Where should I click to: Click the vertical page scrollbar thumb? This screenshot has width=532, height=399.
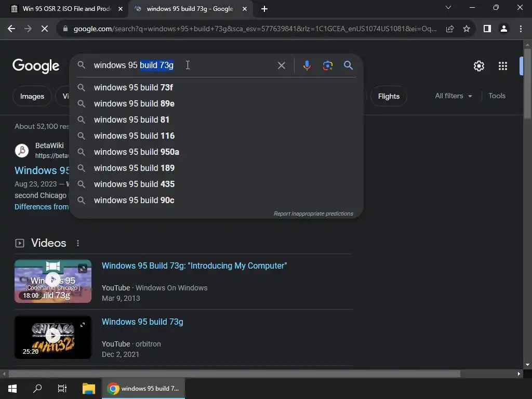click(x=527, y=84)
